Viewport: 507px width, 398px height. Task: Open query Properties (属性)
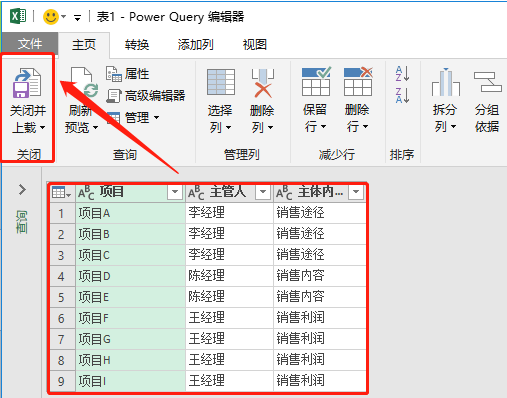127,74
